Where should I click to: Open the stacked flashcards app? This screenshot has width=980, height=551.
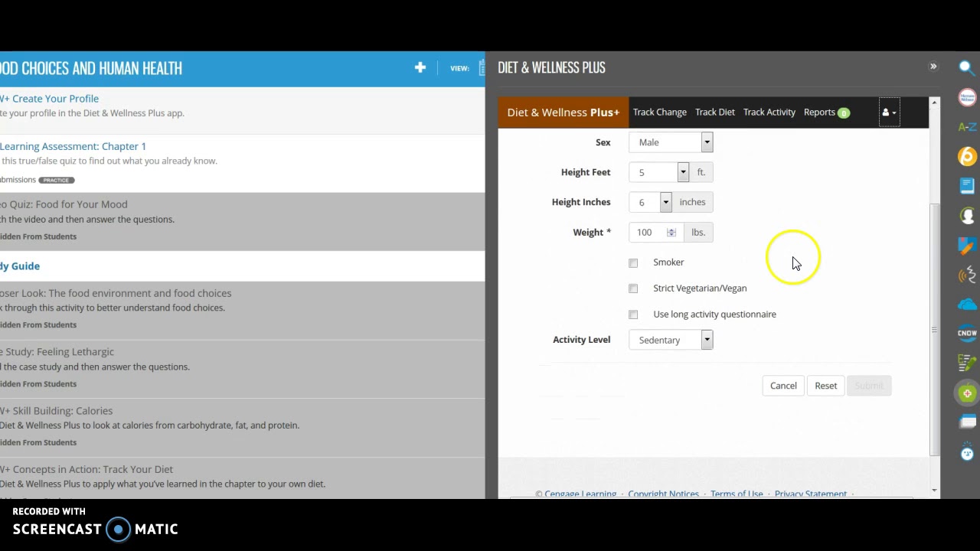coord(968,422)
